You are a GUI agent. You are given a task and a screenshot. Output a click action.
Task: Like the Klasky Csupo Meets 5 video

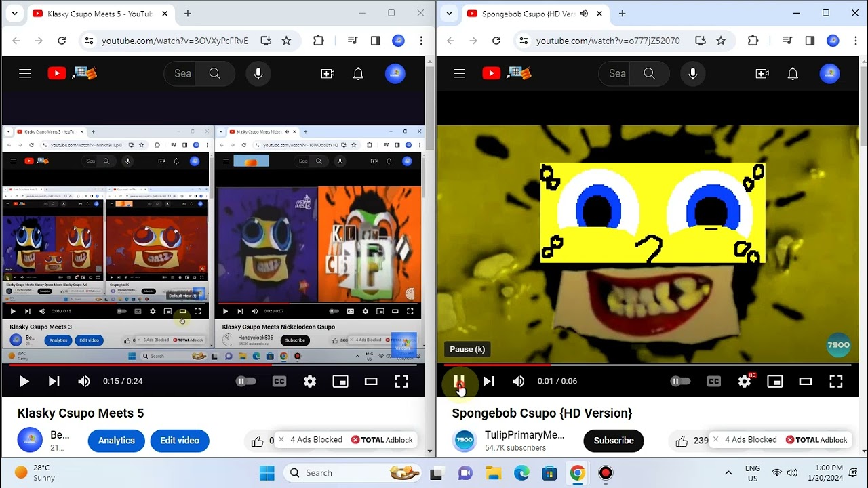pyautogui.click(x=257, y=441)
